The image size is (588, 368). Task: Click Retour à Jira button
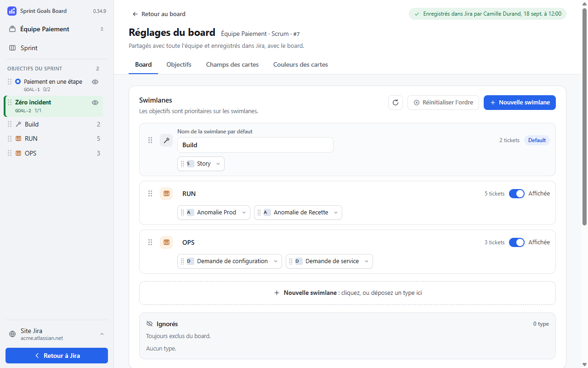tap(57, 356)
